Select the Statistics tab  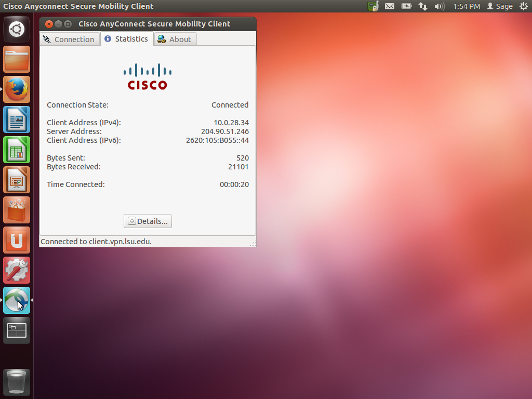[127, 38]
